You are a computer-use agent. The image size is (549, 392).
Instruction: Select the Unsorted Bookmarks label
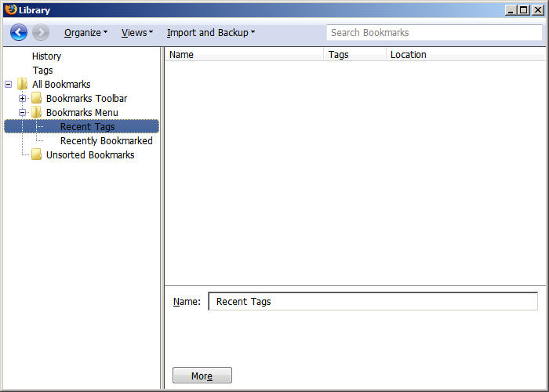pyautogui.click(x=90, y=154)
